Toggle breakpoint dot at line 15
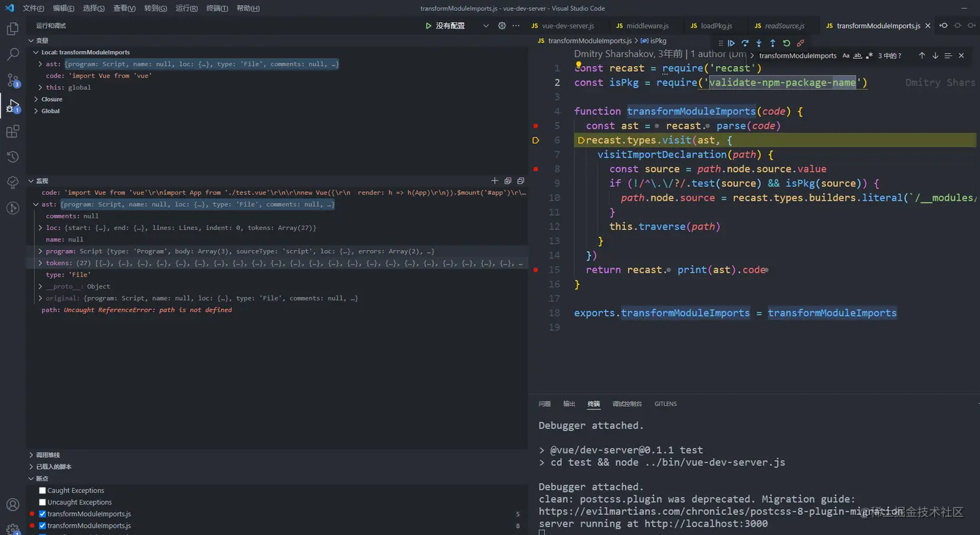 click(x=535, y=269)
